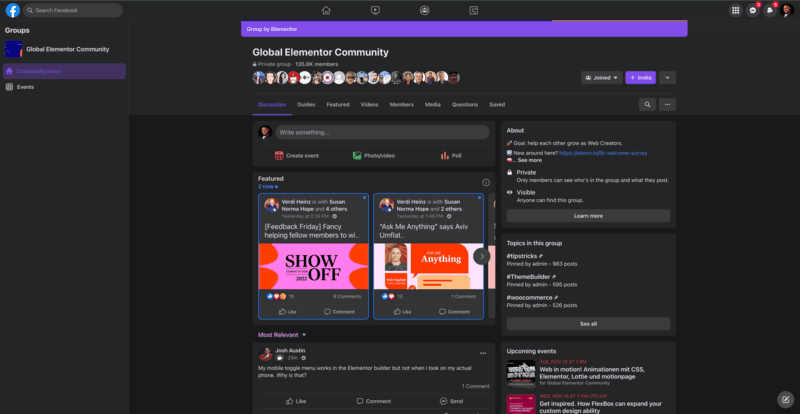Image resolution: width=800 pixels, height=414 pixels.
Task: Click the Facebook logo icon
Action: coord(13,10)
